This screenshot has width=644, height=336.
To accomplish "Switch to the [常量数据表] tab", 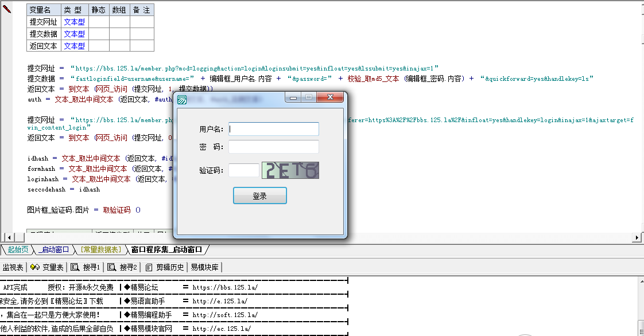I will [100, 249].
